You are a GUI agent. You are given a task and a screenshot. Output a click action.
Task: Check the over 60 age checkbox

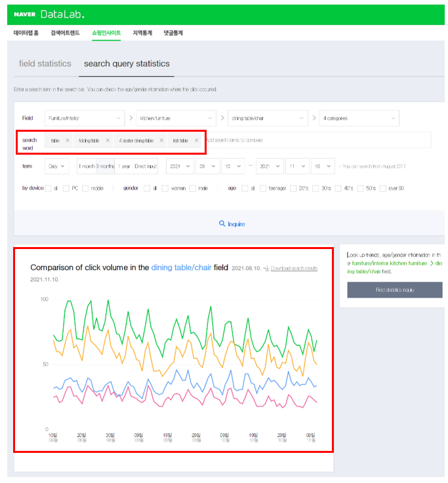[x=383, y=189]
